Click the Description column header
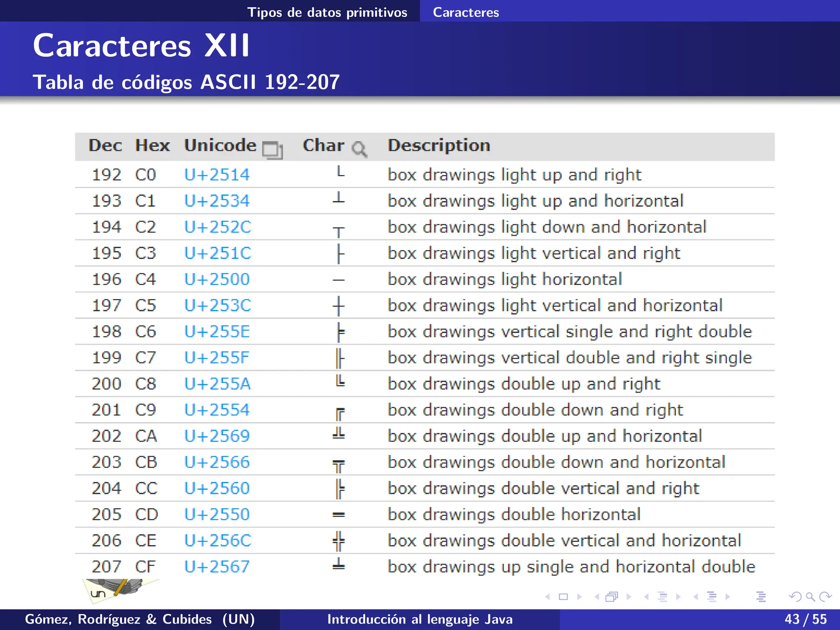The width and height of the screenshot is (840, 630). click(439, 146)
